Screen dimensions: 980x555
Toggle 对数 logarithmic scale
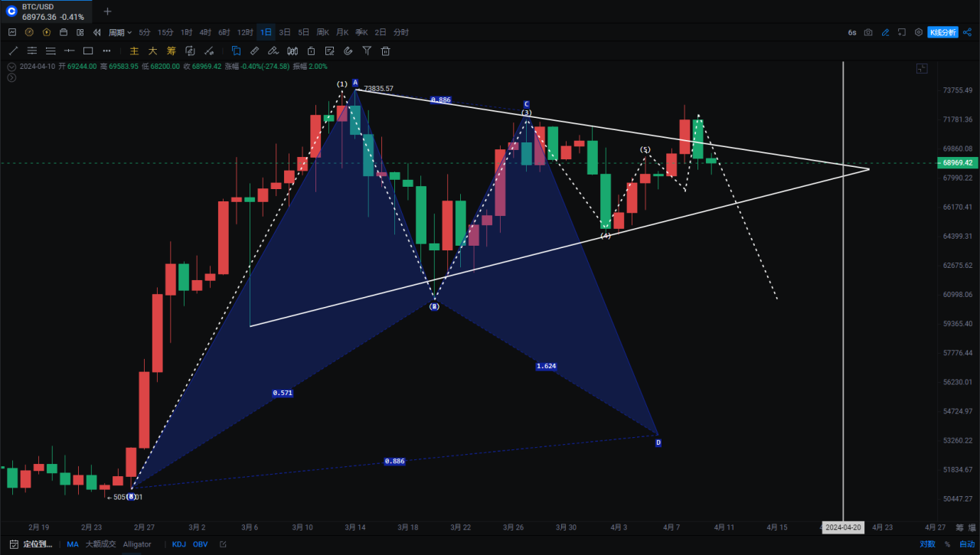coord(927,544)
